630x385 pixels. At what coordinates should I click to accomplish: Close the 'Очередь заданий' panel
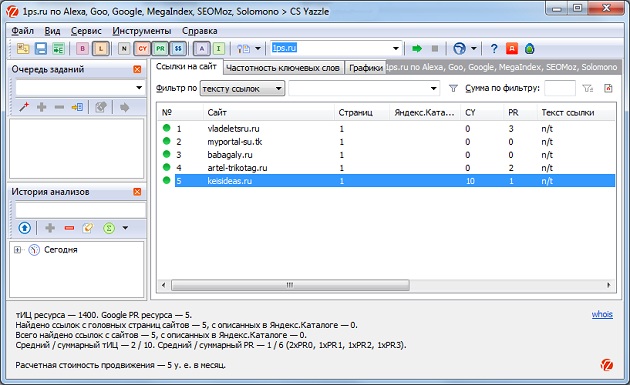coord(137,69)
